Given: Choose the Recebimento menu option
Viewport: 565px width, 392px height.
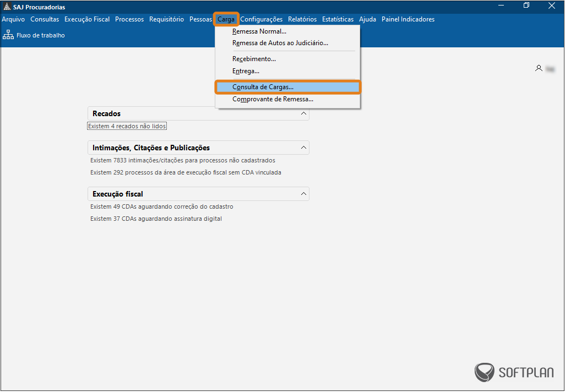Looking at the screenshot, I should click(x=254, y=59).
